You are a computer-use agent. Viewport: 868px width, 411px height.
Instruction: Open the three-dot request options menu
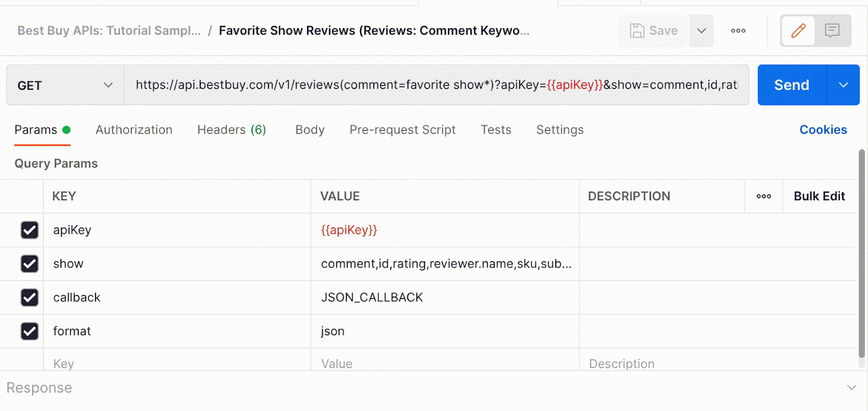click(738, 30)
